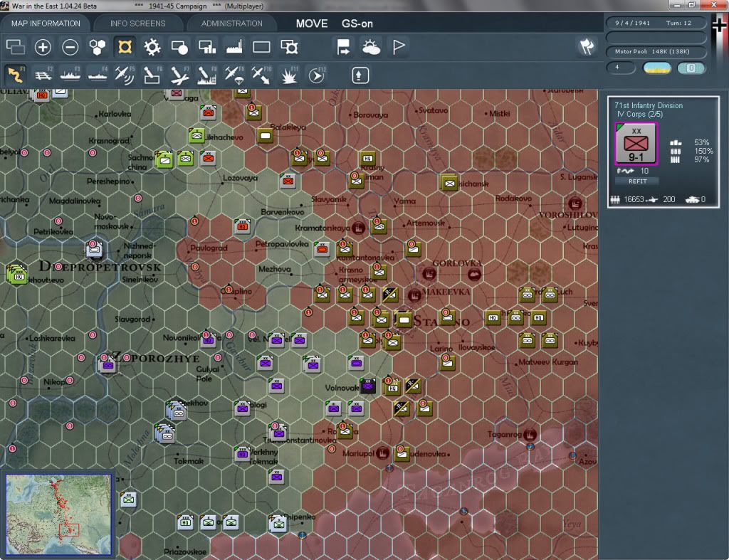Select the Amphibious transport (F4) icon
729x560 pixels.
[x=98, y=75]
